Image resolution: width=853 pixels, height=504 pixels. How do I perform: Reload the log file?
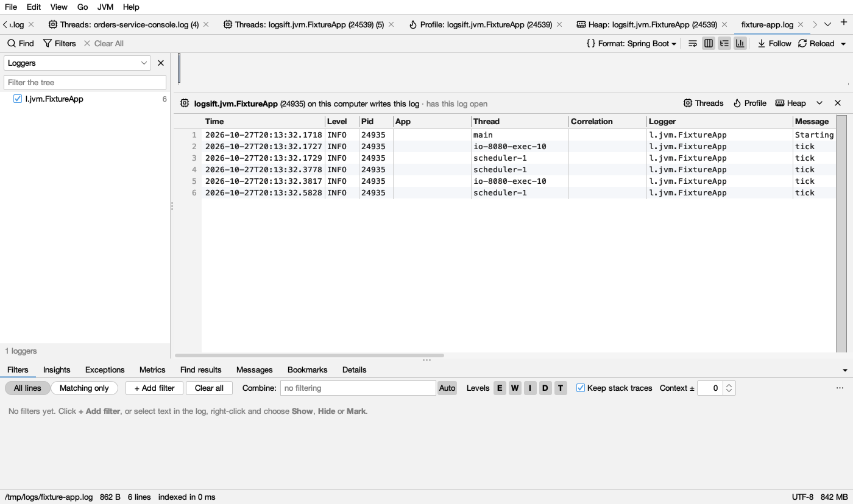click(x=816, y=44)
